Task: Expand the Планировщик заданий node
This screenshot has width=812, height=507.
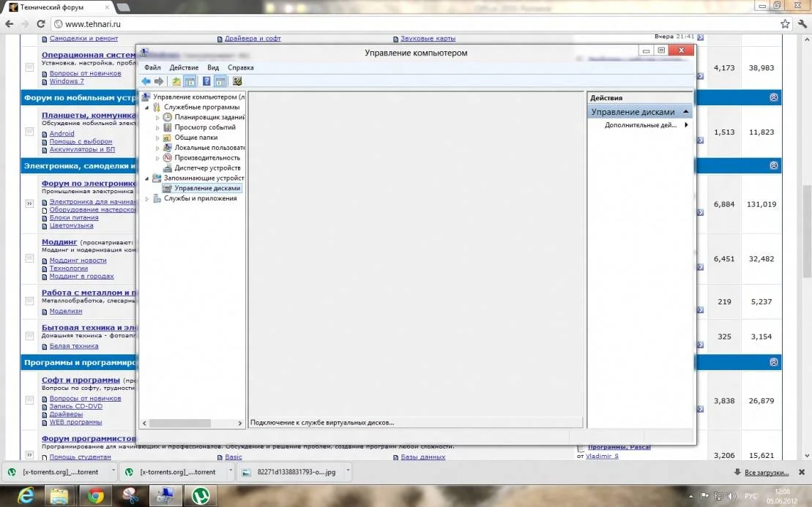Action: coord(157,118)
